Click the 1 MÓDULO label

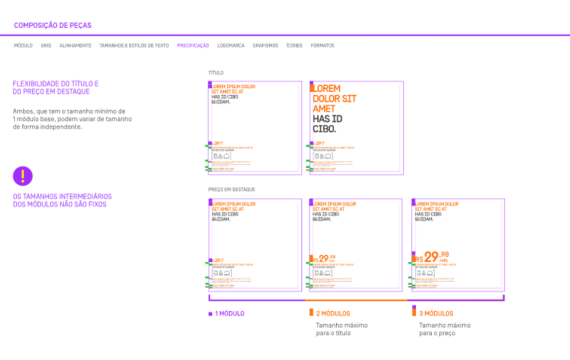click(x=230, y=313)
